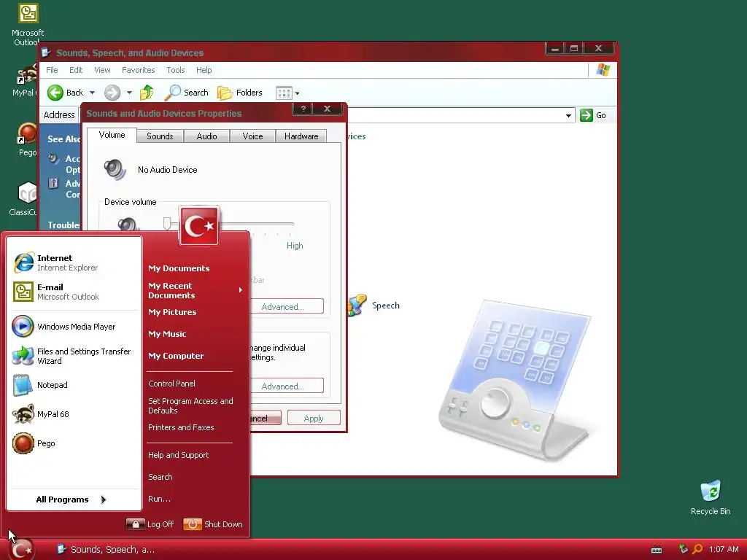747x560 pixels.
Task: Click the Shut Down button
Action: (x=213, y=524)
